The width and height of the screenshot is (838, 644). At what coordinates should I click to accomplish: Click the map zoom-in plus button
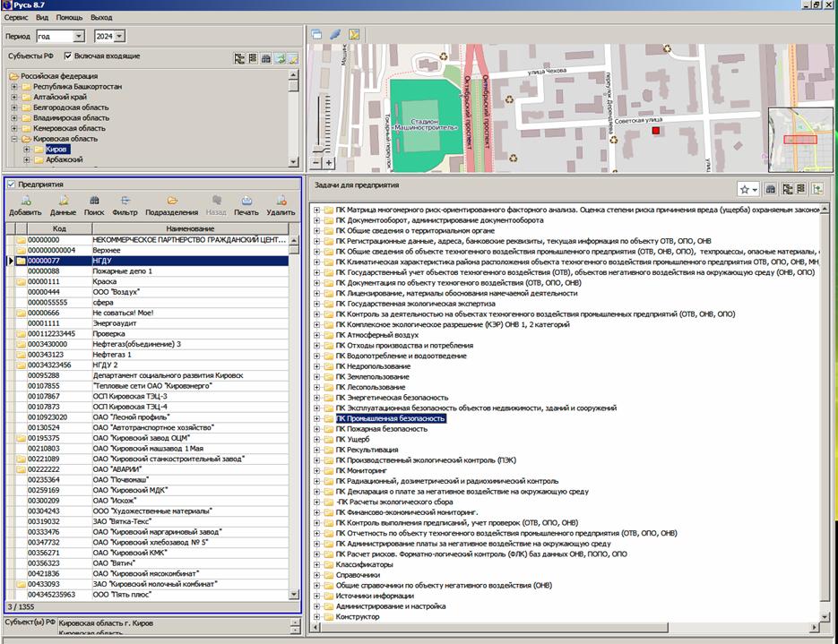click(x=329, y=163)
